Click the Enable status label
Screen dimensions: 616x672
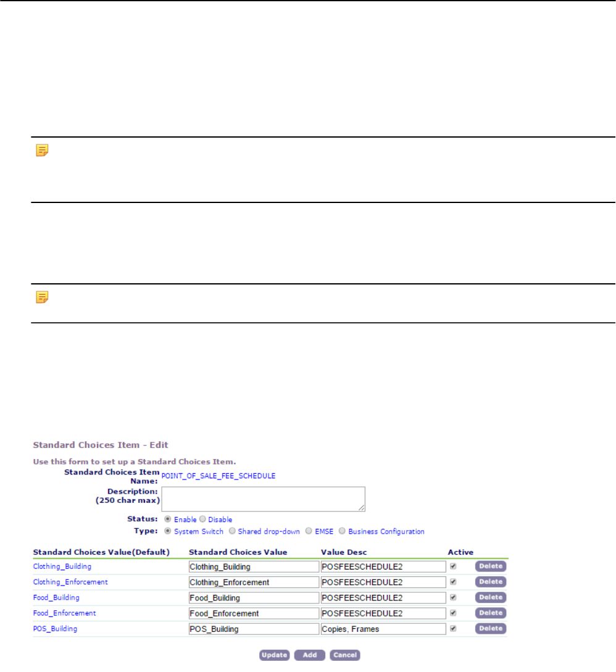(185, 520)
